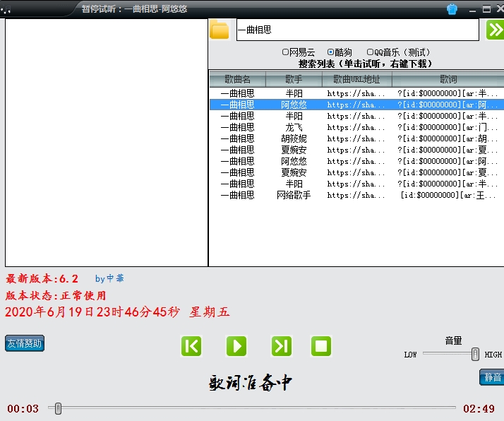Click the previous track button
Screen dimensions: 504x421
click(191, 346)
